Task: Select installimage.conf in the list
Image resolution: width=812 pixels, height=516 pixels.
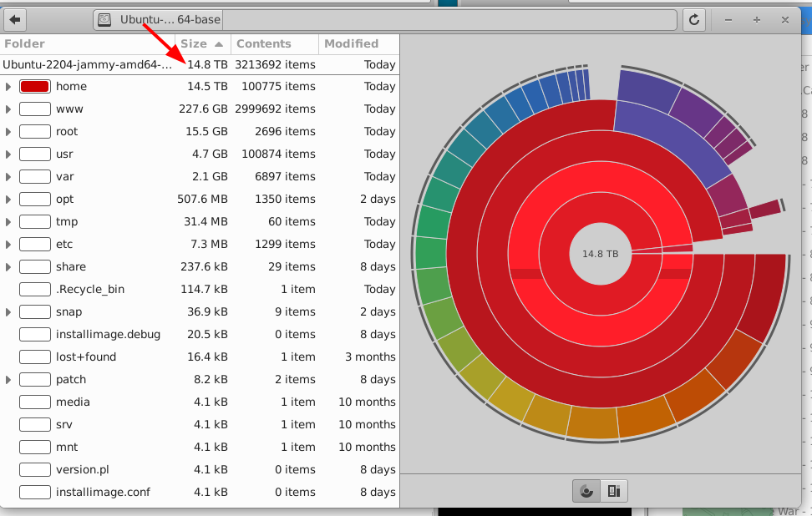Action: 103,493
